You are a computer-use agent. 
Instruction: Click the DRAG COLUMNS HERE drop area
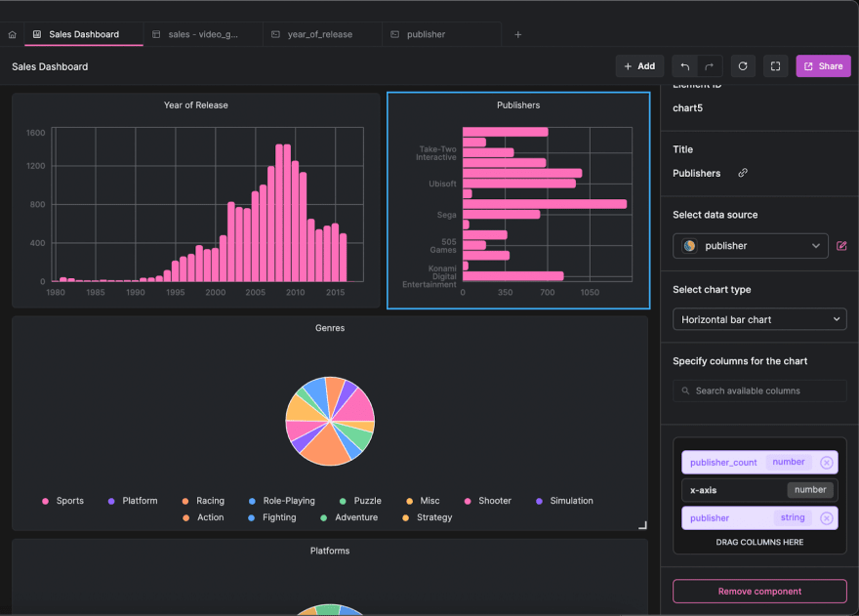759,542
